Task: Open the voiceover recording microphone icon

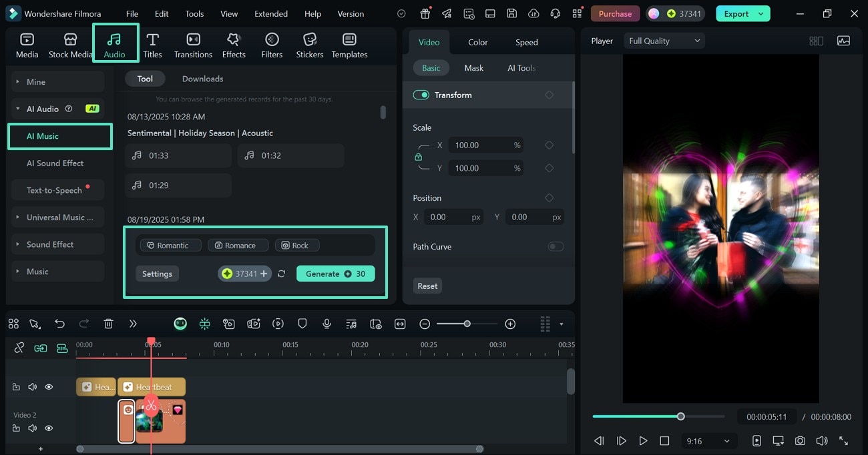Action: point(327,324)
